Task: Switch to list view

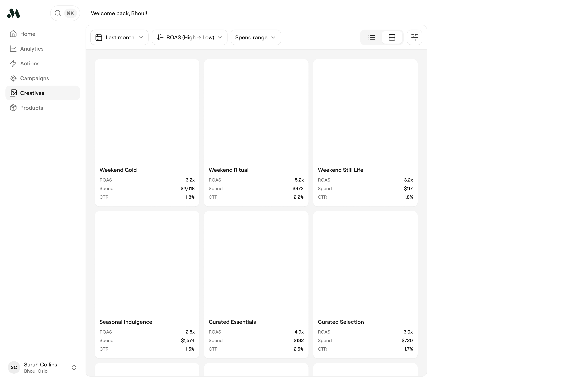Action: point(372,37)
